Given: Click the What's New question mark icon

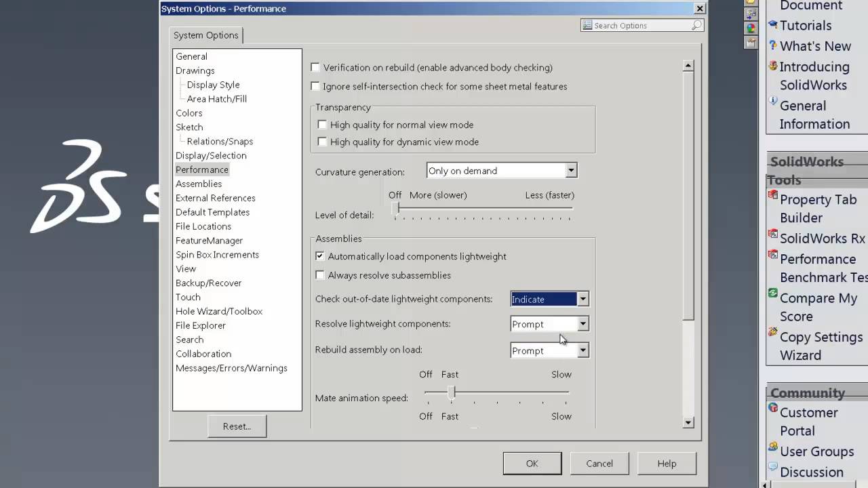Looking at the screenshot, I should pos(773,45).
